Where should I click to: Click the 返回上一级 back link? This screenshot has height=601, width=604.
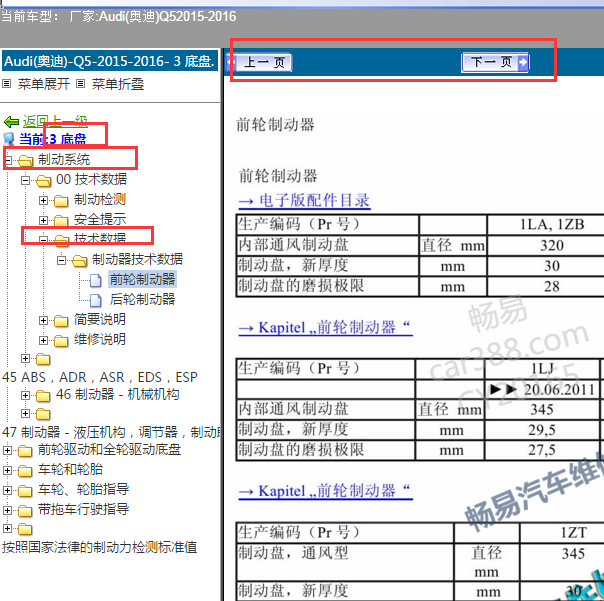click(x=55, y=121)
